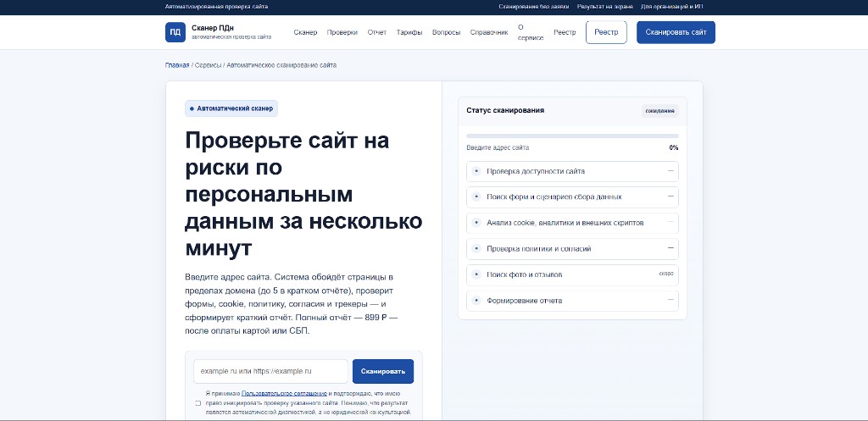Click the 899 ₽ price text
This screenshot has height=421, width=868.
click(x=376, y=318)
